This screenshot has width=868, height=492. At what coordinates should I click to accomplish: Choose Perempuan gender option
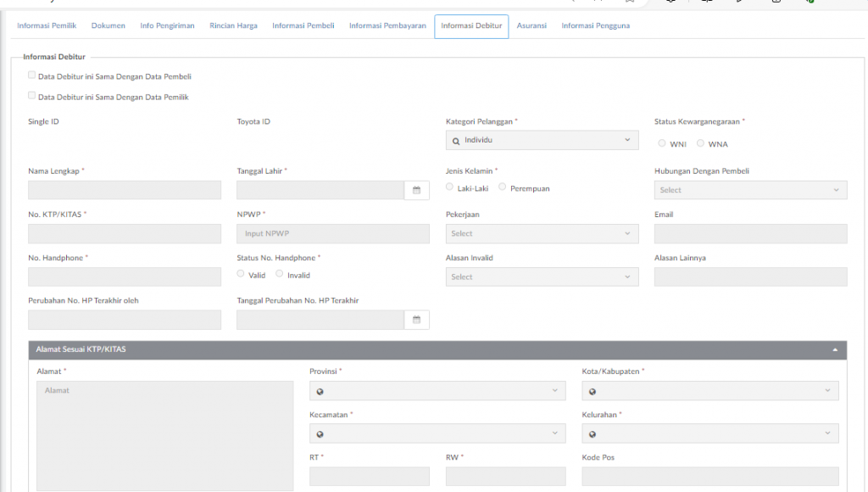pyautogui.click(x=502, y=187)
